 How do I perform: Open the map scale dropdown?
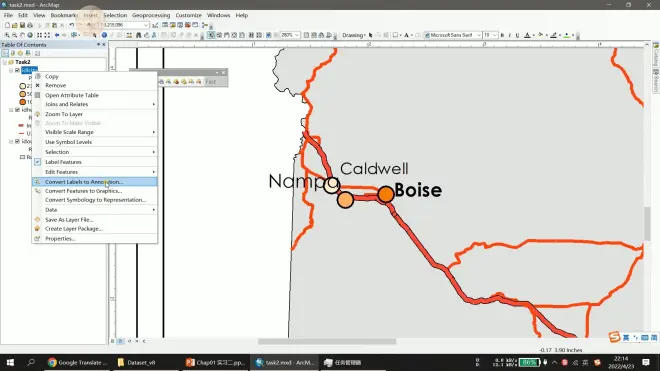point(146,25)
